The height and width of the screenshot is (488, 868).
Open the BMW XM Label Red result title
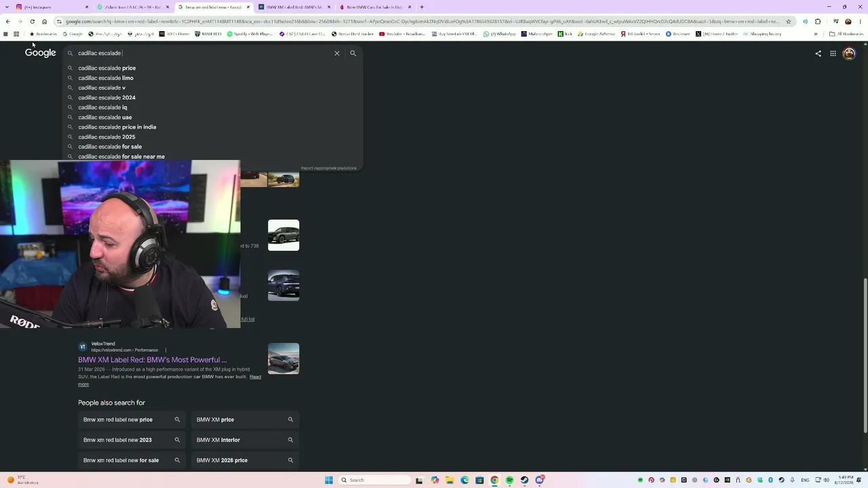click(153, 360)
